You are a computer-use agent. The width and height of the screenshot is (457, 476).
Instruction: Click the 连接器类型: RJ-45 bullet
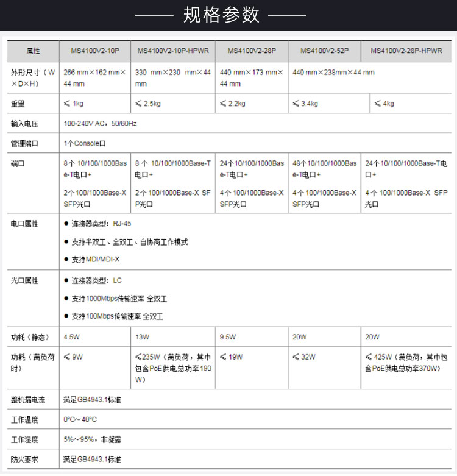click(97, 224)
